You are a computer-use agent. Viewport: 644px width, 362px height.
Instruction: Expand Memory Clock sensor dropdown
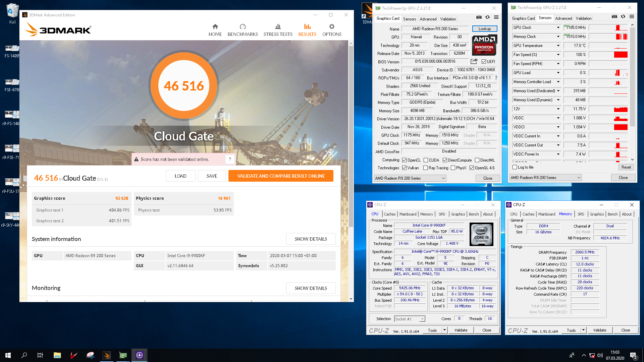tap(558, 37)
